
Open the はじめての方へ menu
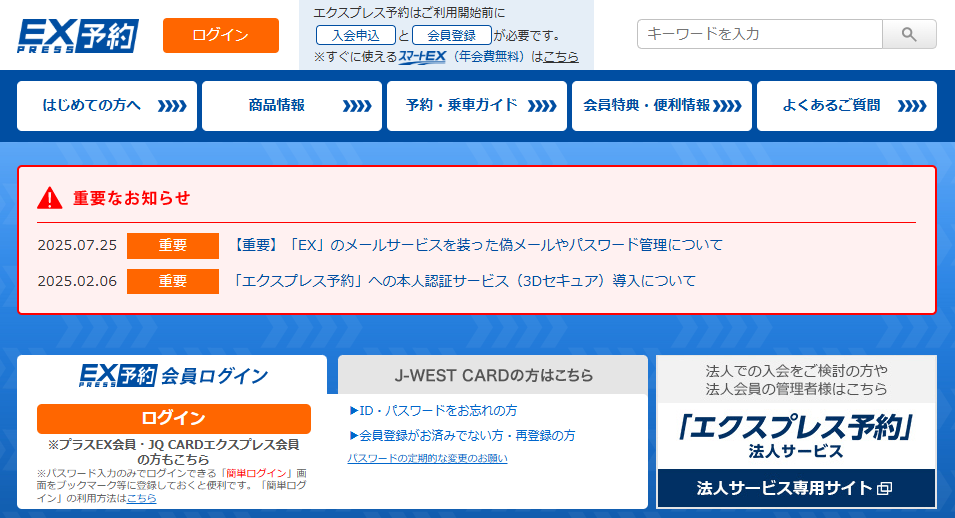107,106
